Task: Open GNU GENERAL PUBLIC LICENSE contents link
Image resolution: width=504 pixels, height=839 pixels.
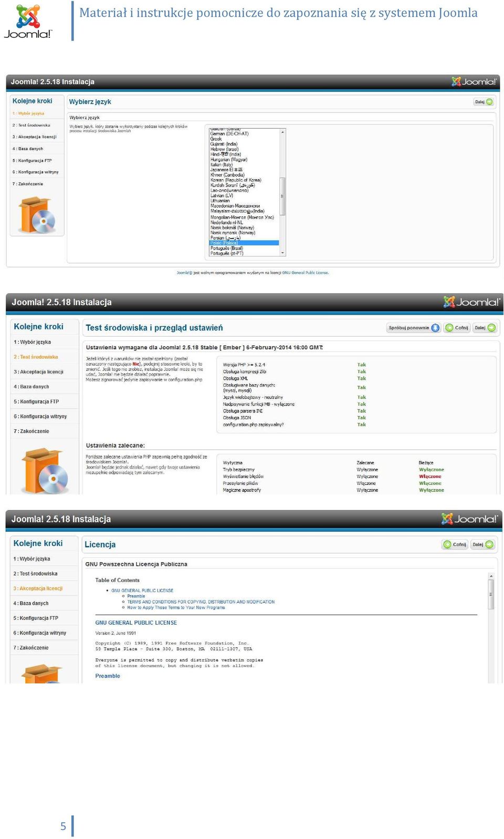Action: click(x=142, y=591)
